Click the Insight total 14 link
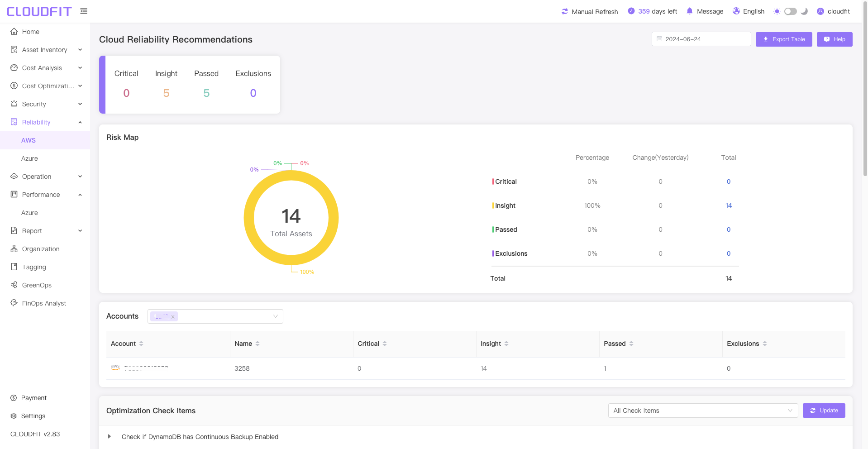 pos(729,205)
